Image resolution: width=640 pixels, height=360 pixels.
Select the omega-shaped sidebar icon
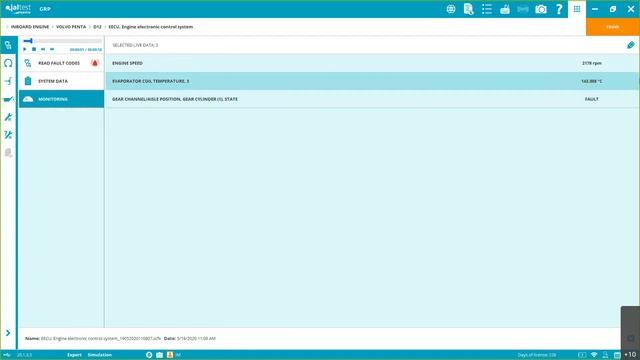click(x=8, y=63)
